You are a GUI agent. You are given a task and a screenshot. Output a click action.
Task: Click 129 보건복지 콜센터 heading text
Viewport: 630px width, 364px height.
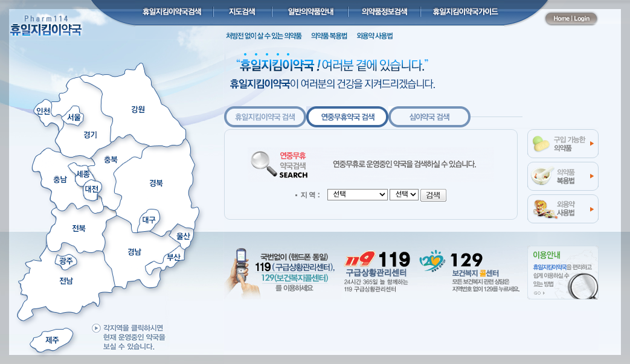tap(476, 273)
